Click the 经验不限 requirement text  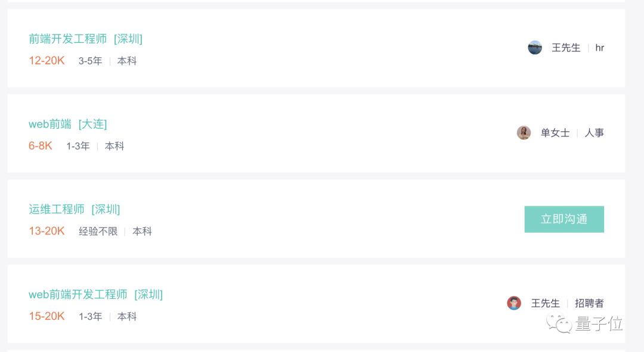[98, 231]
